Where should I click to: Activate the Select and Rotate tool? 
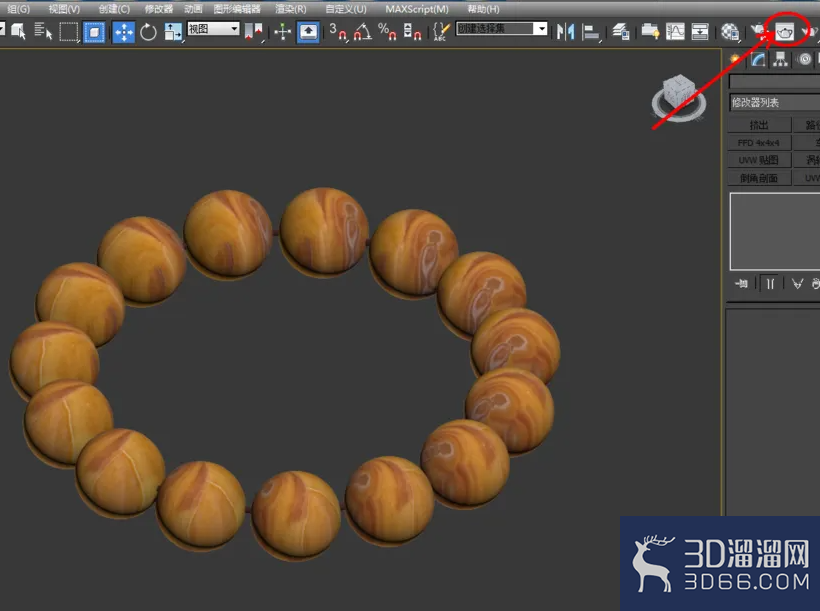click(x=149, y=32)
